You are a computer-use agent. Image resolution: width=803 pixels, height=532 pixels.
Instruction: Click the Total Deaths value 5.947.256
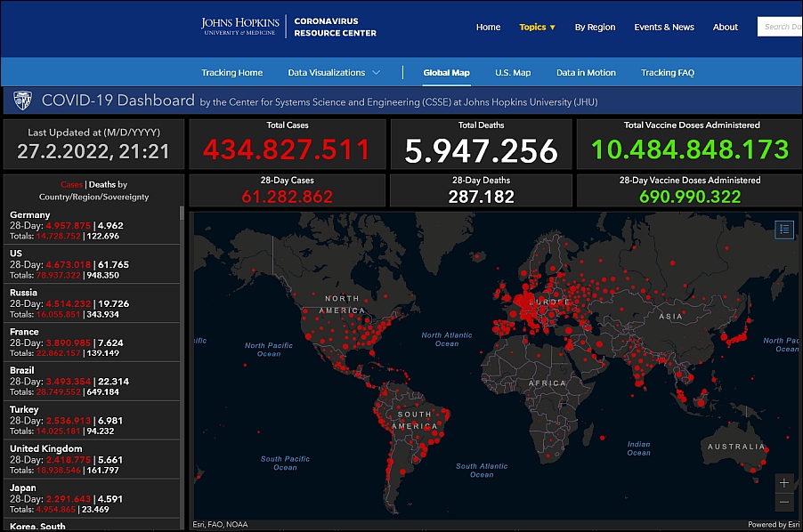coord(481,151)
